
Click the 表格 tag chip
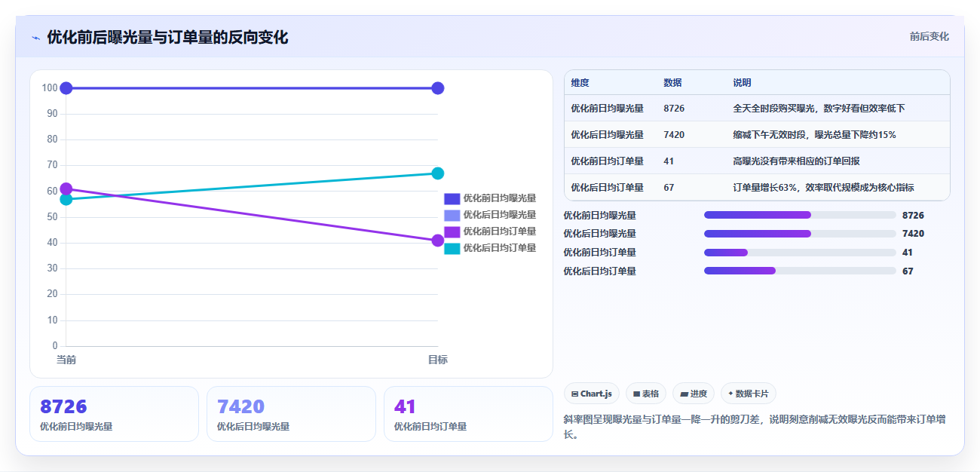[646, 394]
